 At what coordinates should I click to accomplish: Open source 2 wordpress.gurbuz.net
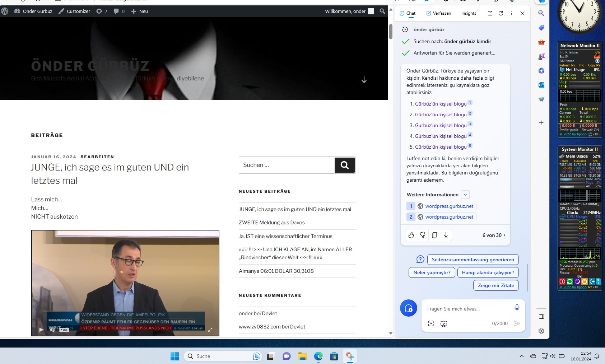pyautogui.click(x=441, y=217)
